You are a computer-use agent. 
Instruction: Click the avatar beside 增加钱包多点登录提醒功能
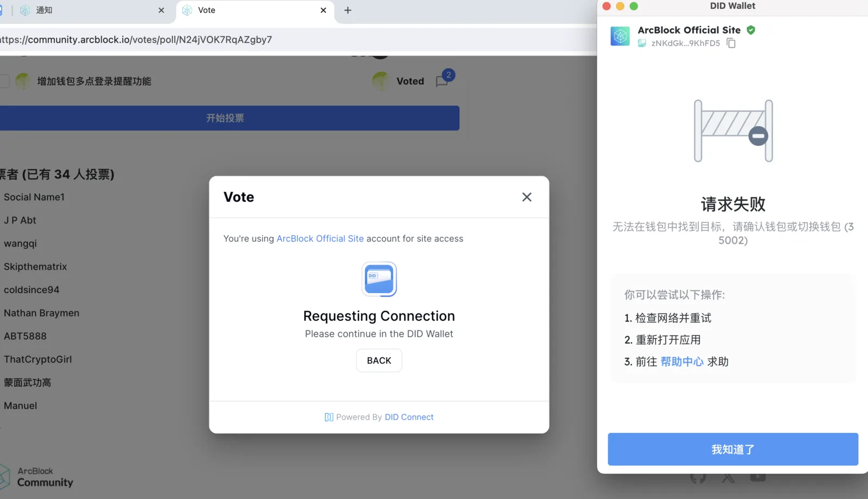click(x=23, y=81)
